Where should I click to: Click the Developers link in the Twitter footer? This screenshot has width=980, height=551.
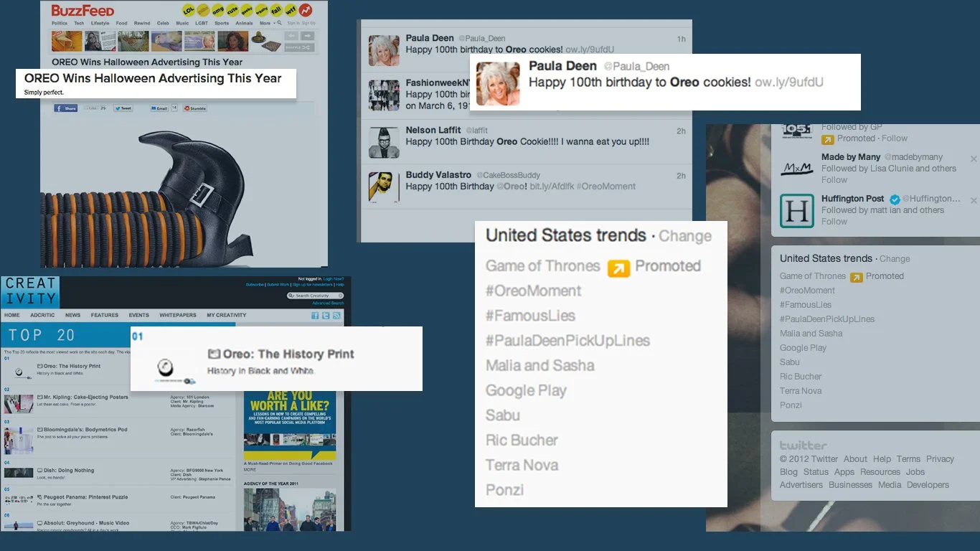[928, 485]
